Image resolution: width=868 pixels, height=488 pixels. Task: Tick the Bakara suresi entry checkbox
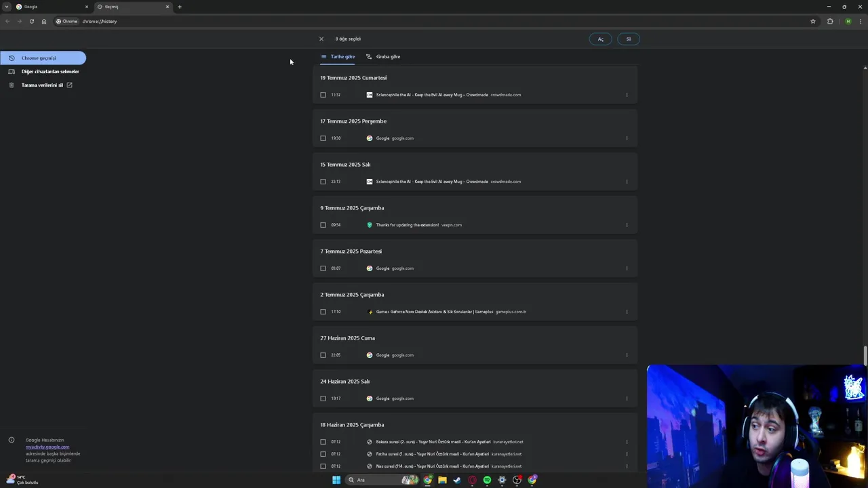pyautogui.click(x=323, y=442)
